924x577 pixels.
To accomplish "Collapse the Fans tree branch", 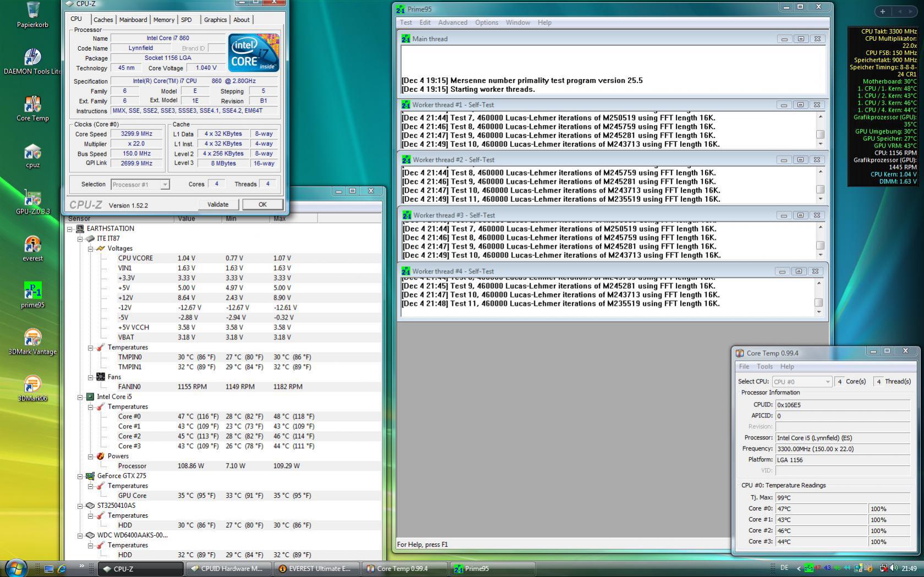I will click(x=91, y=377).
